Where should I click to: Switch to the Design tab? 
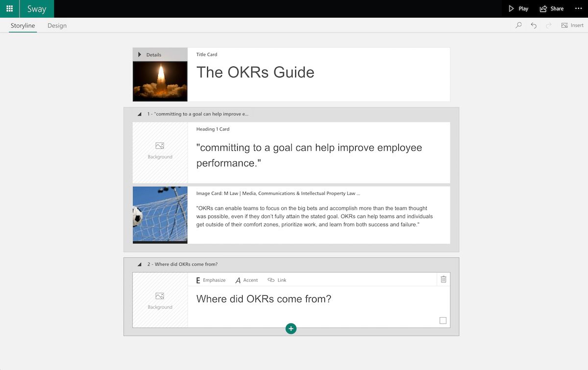pyautogui.click(x=57, y=25)
